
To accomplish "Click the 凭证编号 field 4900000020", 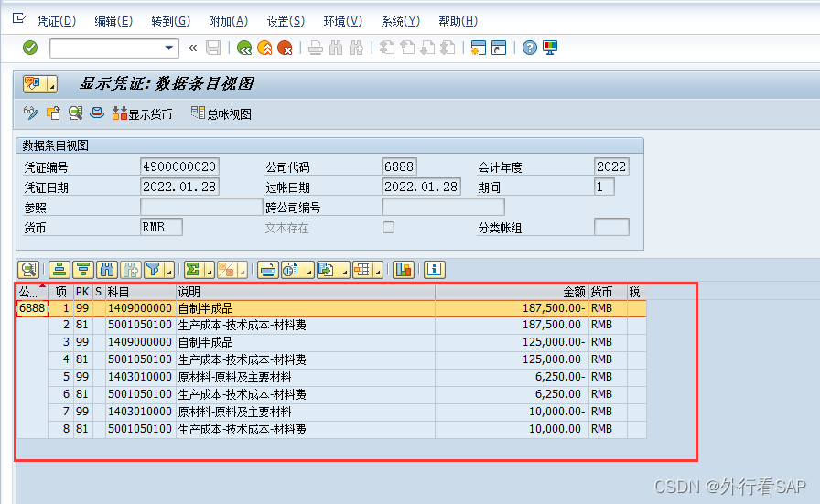I will [179, 166].
